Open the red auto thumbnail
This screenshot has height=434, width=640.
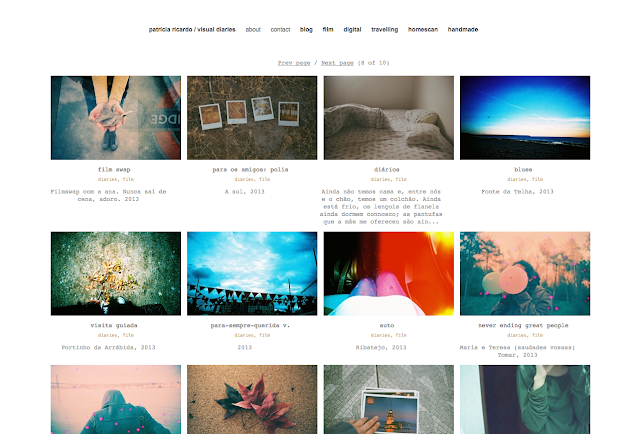(389, 274)
